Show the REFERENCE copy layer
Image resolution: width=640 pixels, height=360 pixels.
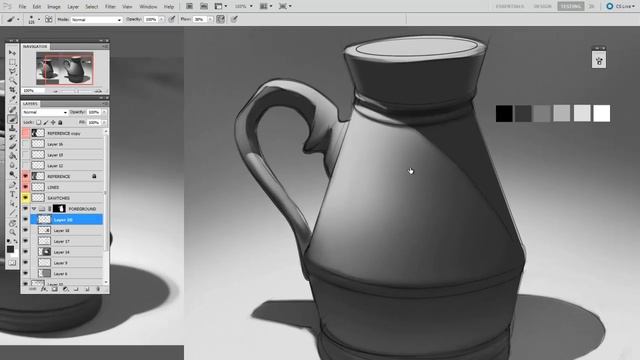[26, 133]
